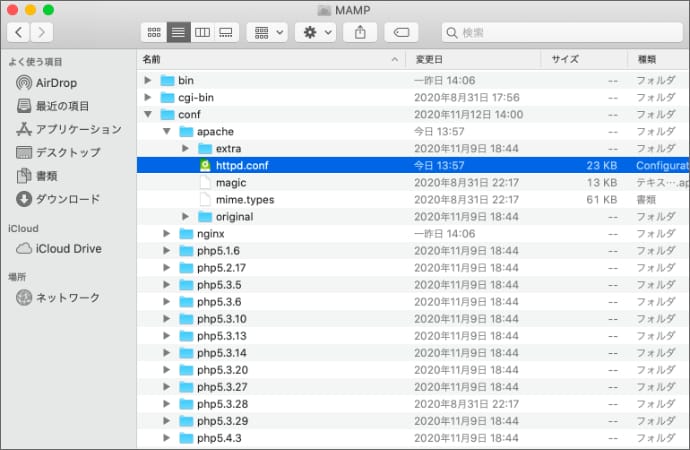Open the group-by arrangement dropdown
Viewport: 690px width, 450px height.
tap(267, 32)
